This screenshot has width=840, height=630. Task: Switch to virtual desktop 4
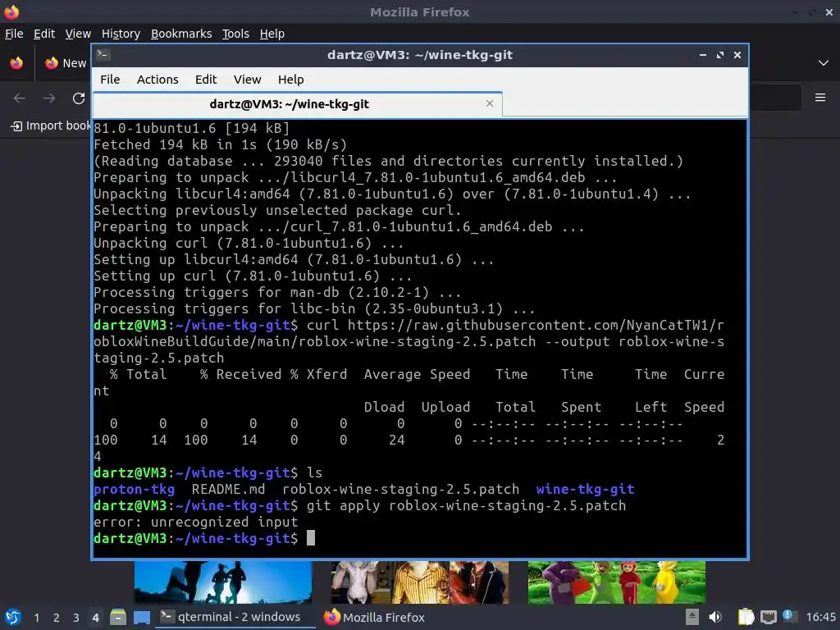[x=96, y=618]
